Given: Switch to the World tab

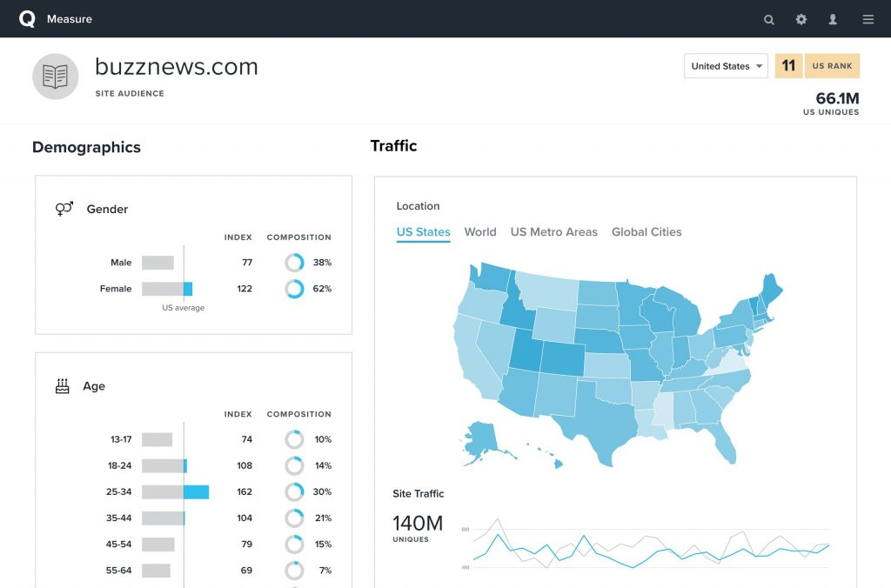Looking at the screenshot, I should (x=480, y=231).
